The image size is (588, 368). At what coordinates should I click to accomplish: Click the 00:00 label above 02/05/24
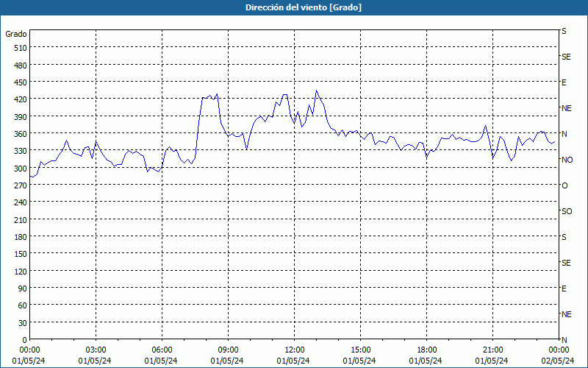(559, 350)
